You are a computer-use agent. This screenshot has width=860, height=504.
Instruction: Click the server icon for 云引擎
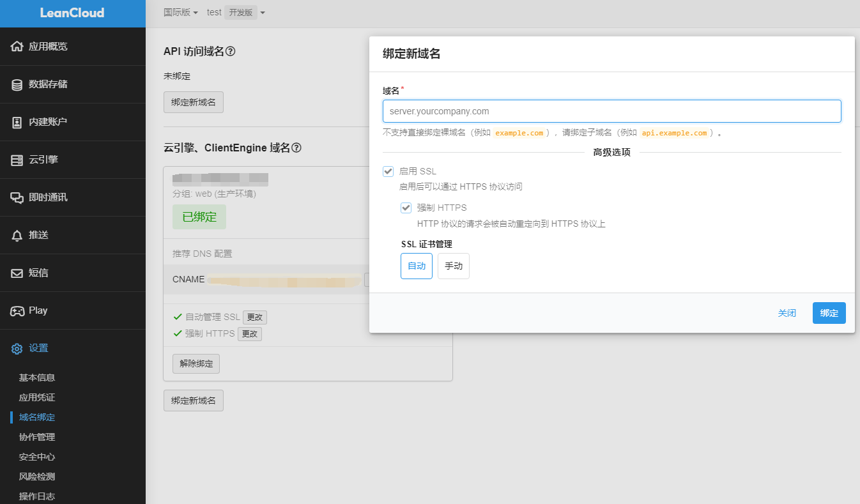click(x=17, y=160)
